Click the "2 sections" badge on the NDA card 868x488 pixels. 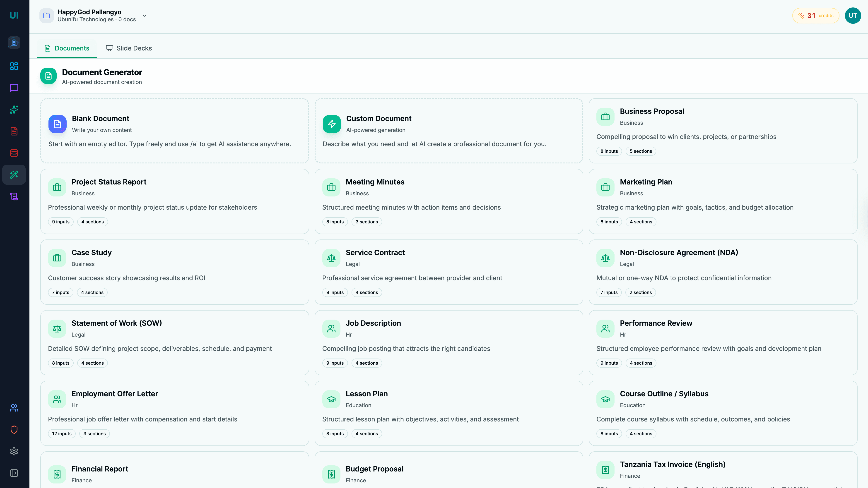pos(641,292)
